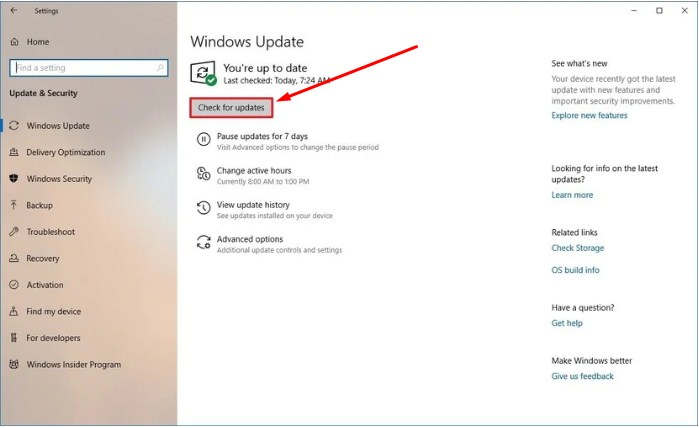Image resolution: width=699 pixels, height=428 pixels.
Task: Select Windows Update in the sidebar
Action: pos(58,126)
